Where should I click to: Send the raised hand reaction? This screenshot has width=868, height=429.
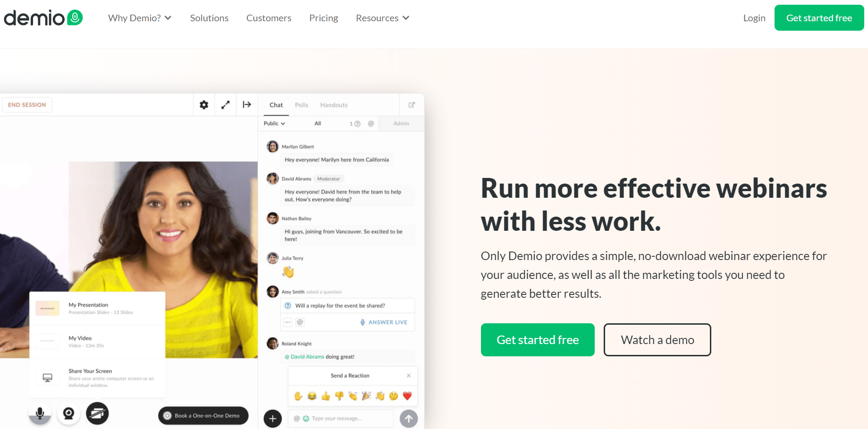click(x=298, y=396)
